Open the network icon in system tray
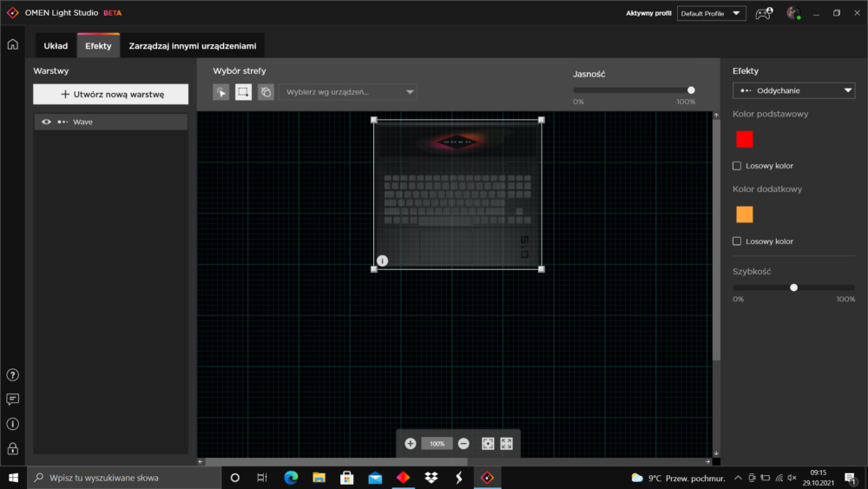 [779, 478]
